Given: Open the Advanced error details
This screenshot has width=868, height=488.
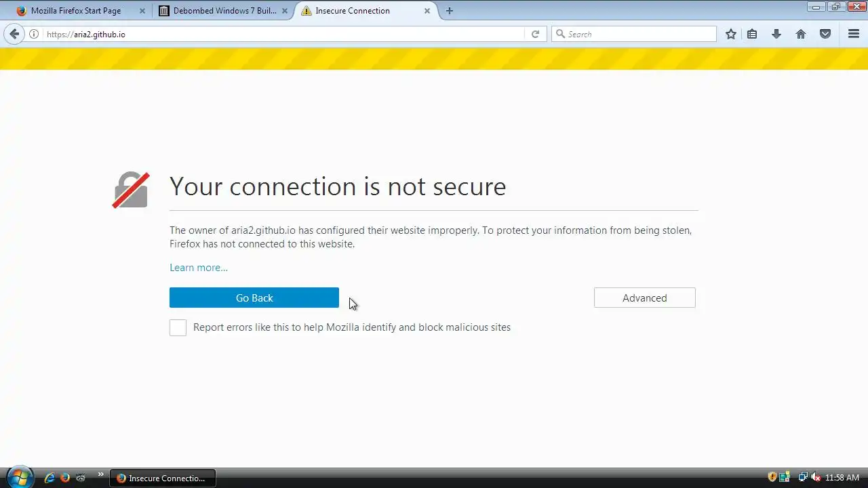Looking at the screenshot, I should pyautogui.click(x=645, y=298).
